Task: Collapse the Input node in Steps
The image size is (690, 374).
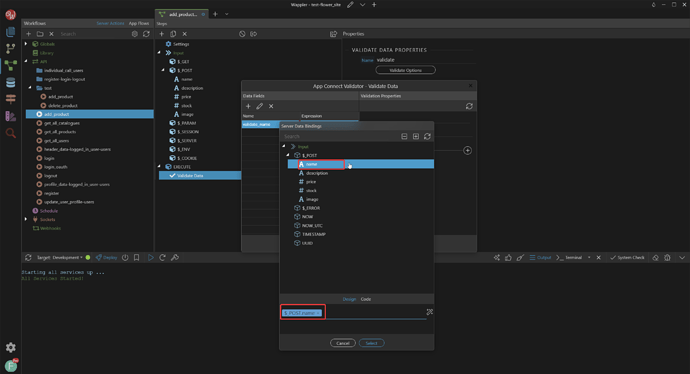Action: (x=159, y=53)
